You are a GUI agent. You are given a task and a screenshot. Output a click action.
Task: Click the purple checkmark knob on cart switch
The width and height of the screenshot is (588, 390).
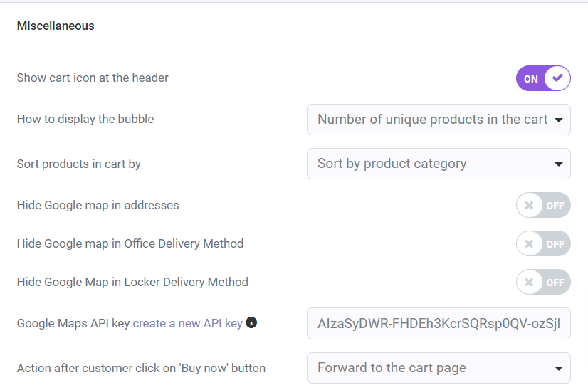tap(557, 78)
